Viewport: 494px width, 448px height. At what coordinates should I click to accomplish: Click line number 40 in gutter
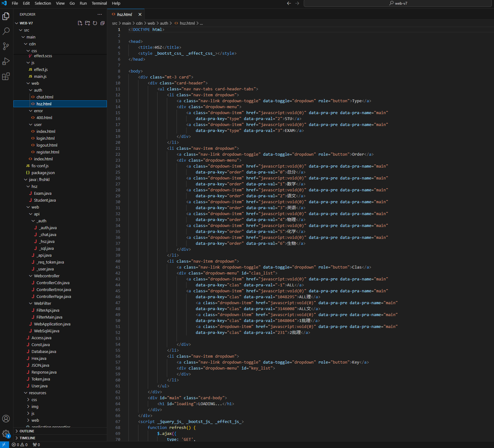[118, 261]
